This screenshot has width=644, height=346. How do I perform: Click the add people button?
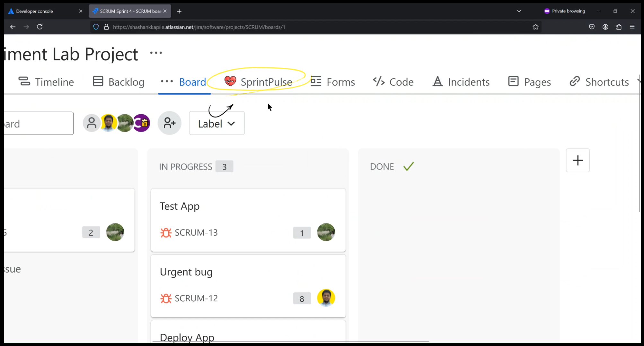click(169, 123)
